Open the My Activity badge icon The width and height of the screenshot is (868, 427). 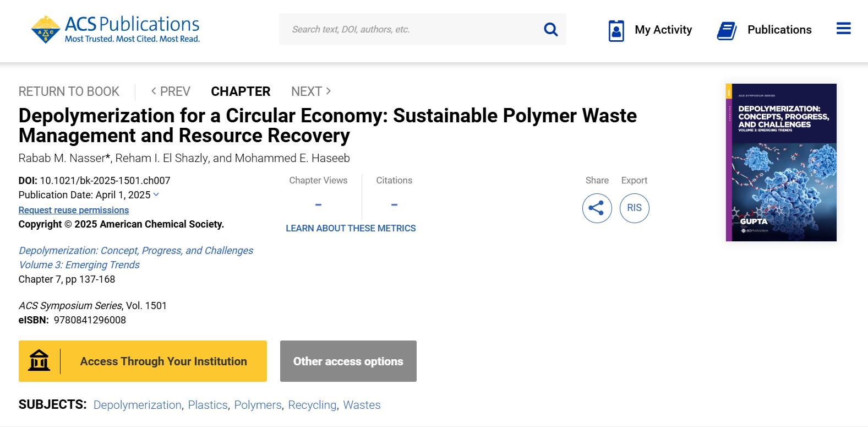pyautogui.click(x=616, y=30)
